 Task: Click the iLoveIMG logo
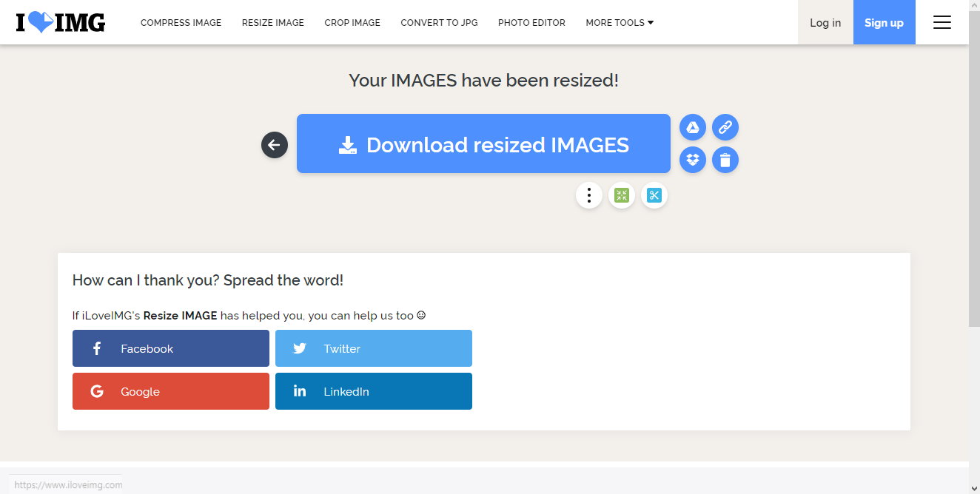[x=61, y=22]
